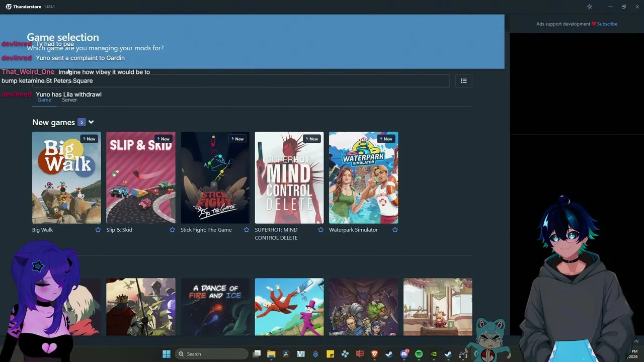
Task: Open the yellow Sticky Notes taskbar icon
Action: pos(330,354)
